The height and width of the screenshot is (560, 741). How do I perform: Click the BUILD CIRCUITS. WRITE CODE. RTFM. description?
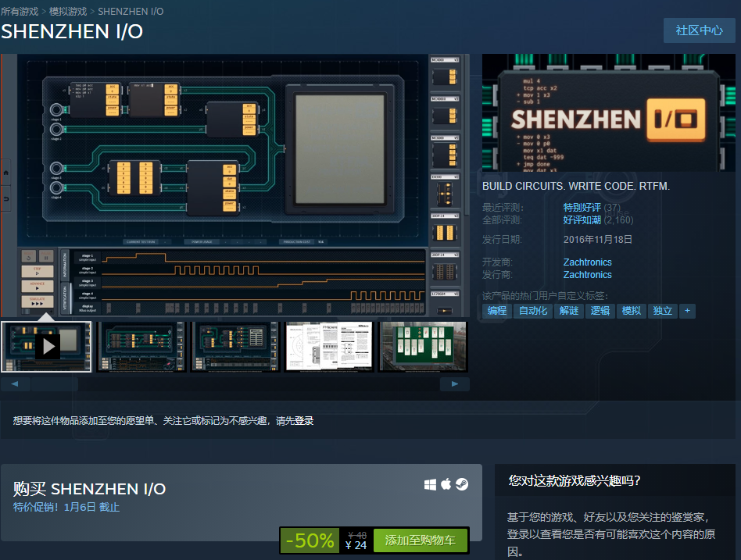tap(576, 186)
